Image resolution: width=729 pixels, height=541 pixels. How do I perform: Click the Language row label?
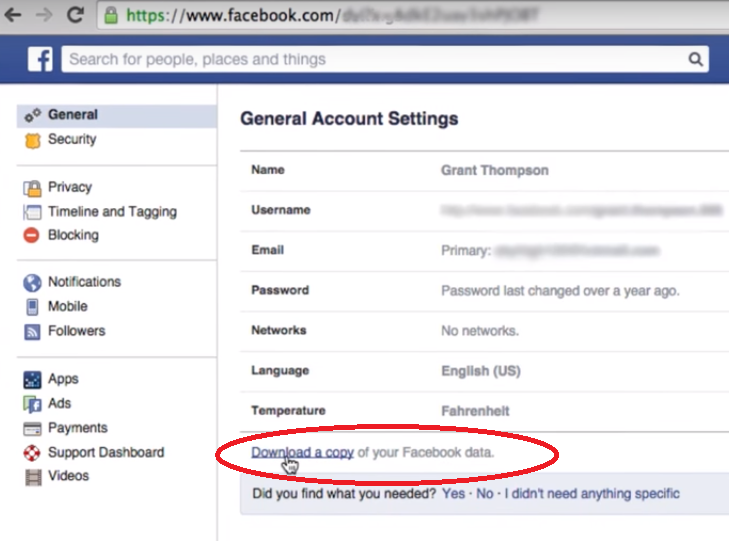tap(280, 371)
